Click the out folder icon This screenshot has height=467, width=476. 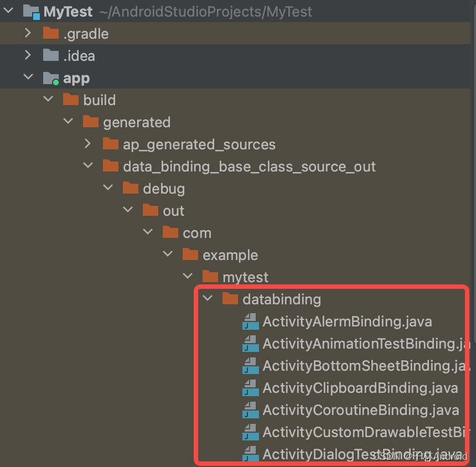[x=151, y=210]
